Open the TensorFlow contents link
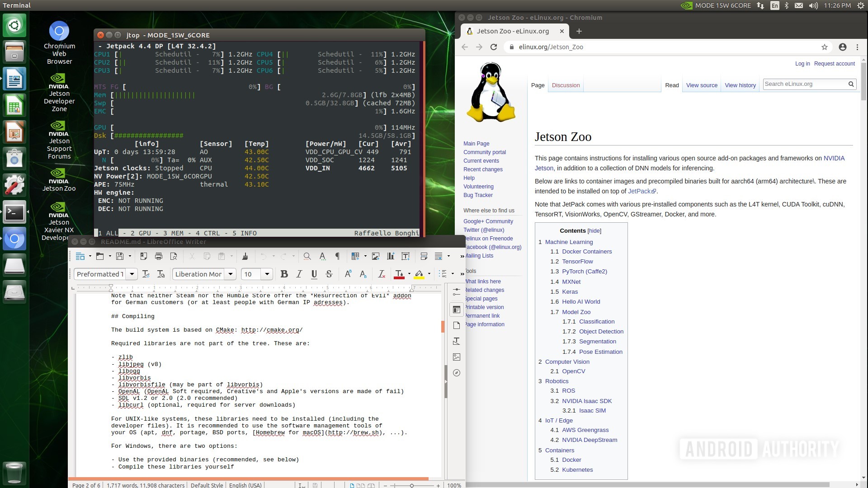The image size is (868, 488). tap(577, 261)
